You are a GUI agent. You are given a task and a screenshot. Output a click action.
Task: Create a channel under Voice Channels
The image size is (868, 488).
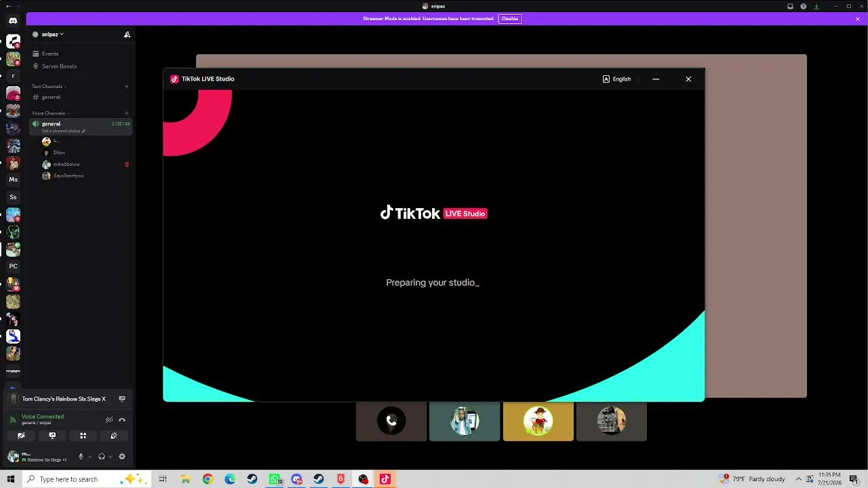point(127,113)
